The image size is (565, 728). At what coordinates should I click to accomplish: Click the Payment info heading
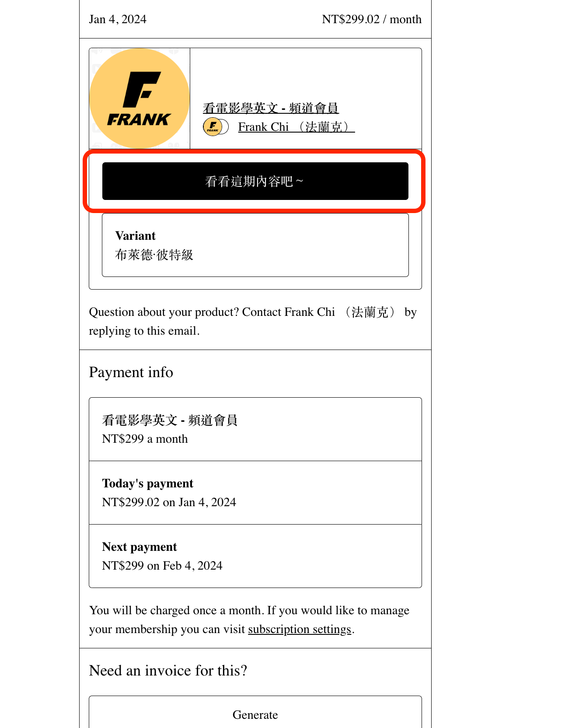[x=131, y=372]
